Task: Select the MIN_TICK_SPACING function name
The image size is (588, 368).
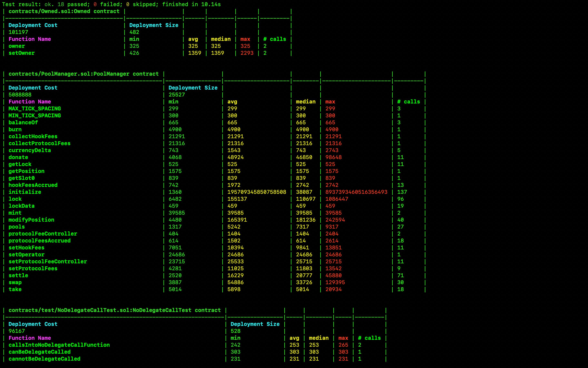Action: pos(35,115)
